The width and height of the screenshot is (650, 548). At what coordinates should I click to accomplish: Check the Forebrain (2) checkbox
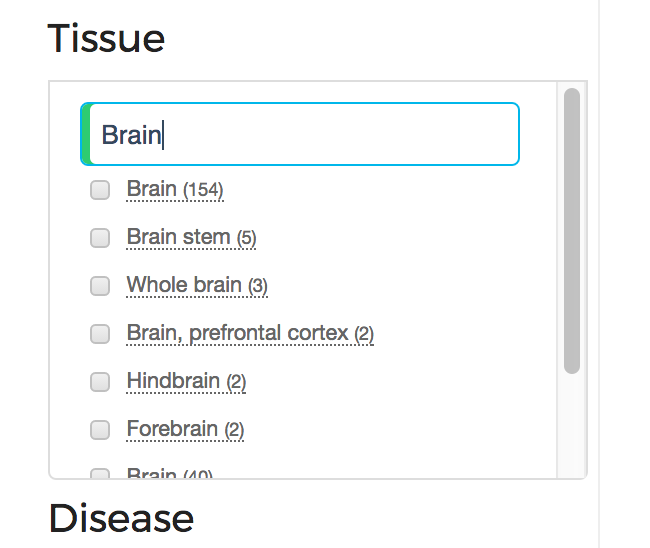point(100,429)
